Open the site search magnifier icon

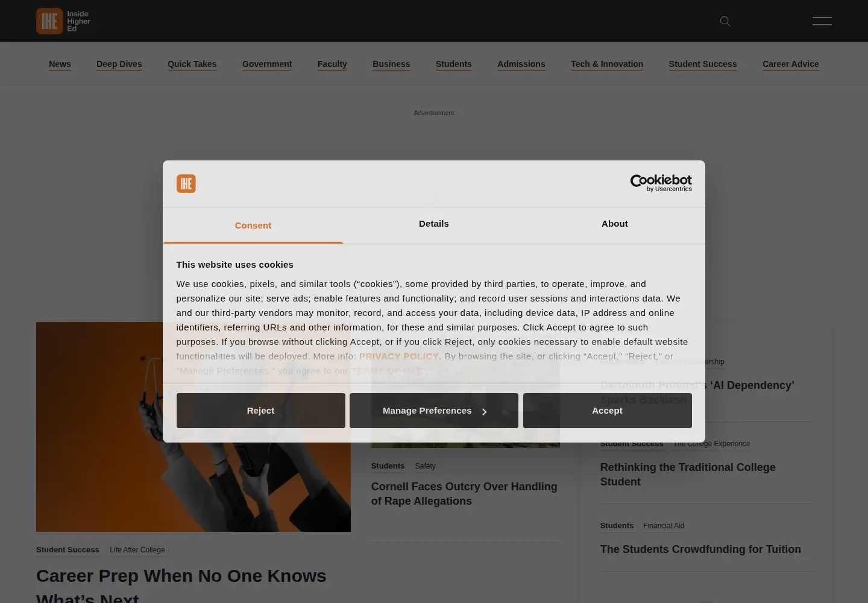click(725, 21)
